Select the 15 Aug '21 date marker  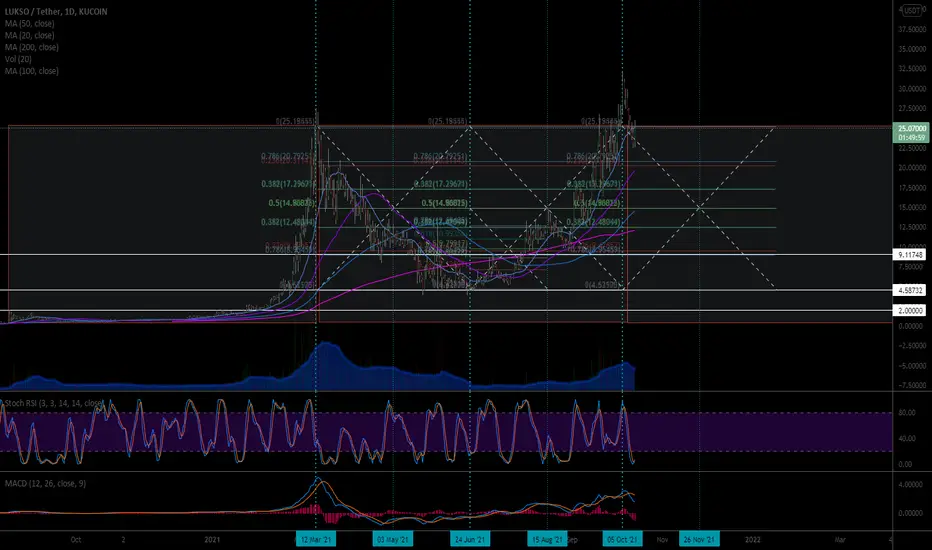tap(547, 539)
